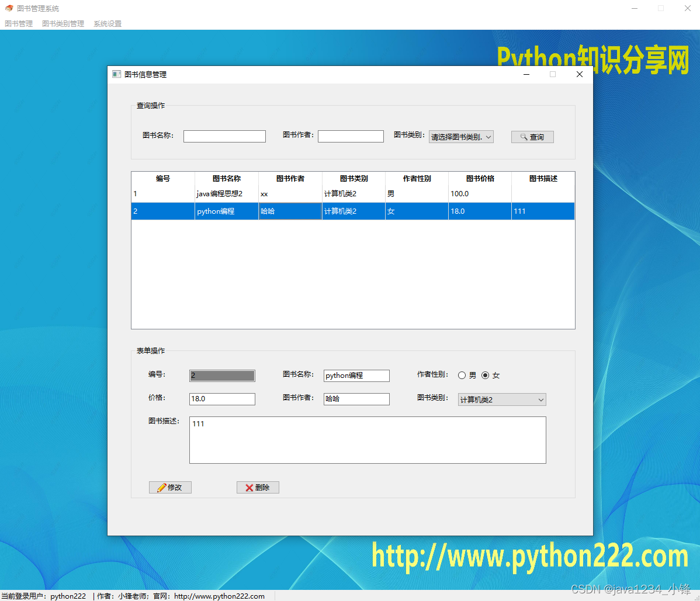The width and height of the screenshot is (700, 601).
Task: Click the 图书名称 query input field
Action: (224, 136)
